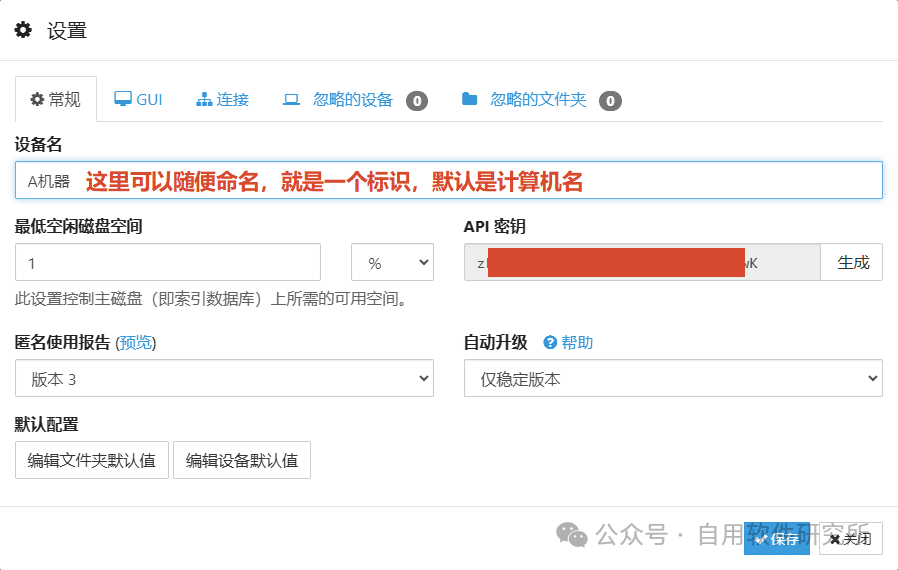Click the question mark help icon

pyautogui.click(x=550, y=343)
